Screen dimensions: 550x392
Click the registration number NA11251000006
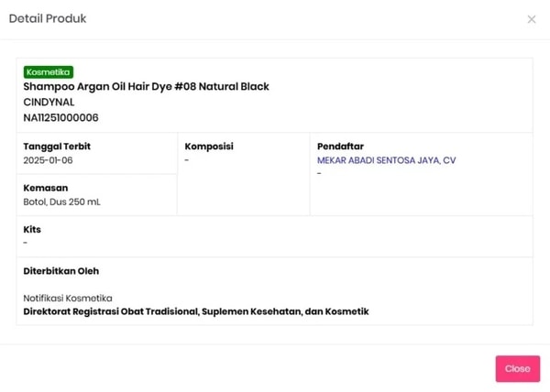60,117
